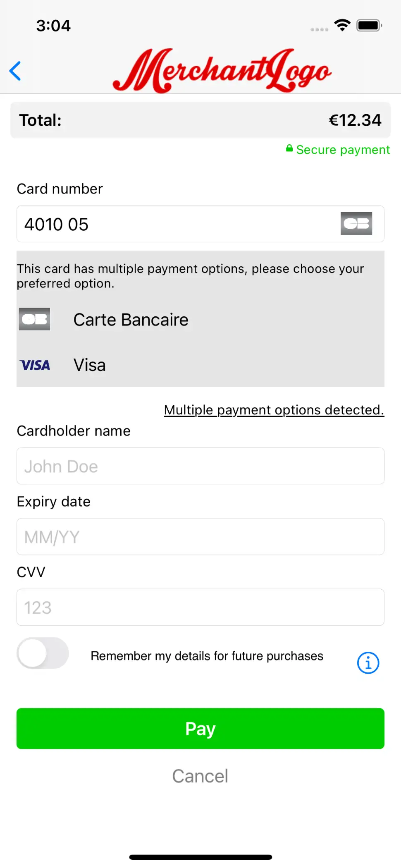Open the Multiple payment options detected link
Image resolution: width=401 pixels, height=868 pixels.
point(274,410)
